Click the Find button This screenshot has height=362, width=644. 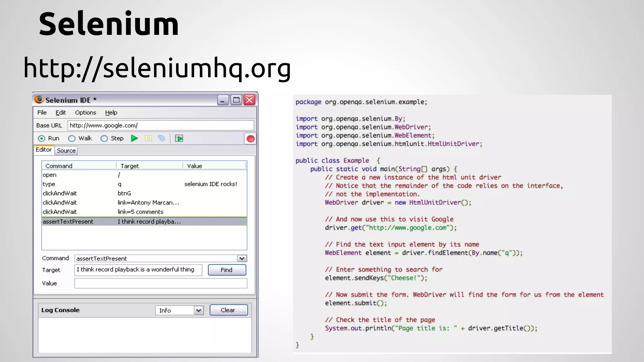pos(227,270)
